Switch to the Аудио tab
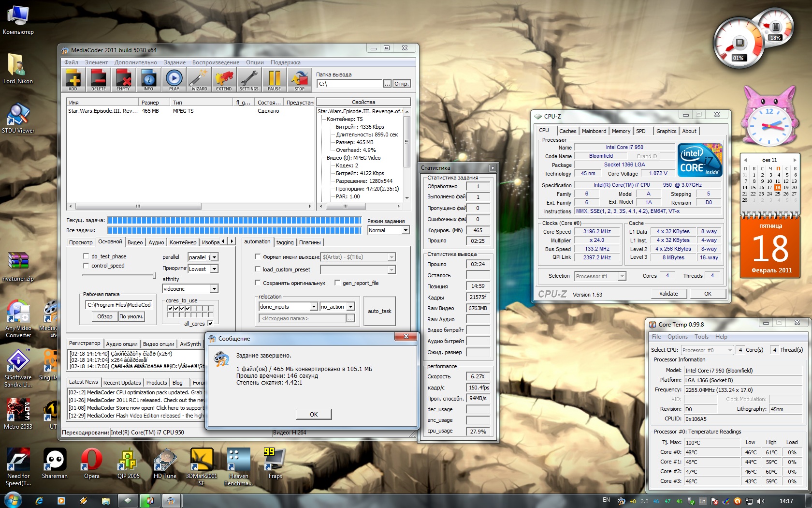This screenshot has width=812, height=508. [156, 242]
